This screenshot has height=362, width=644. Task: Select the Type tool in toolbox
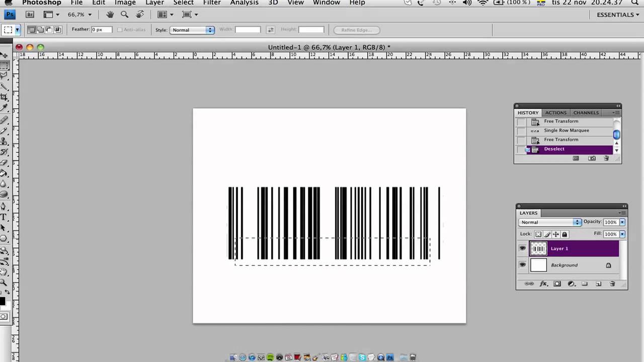pos(4,217)
